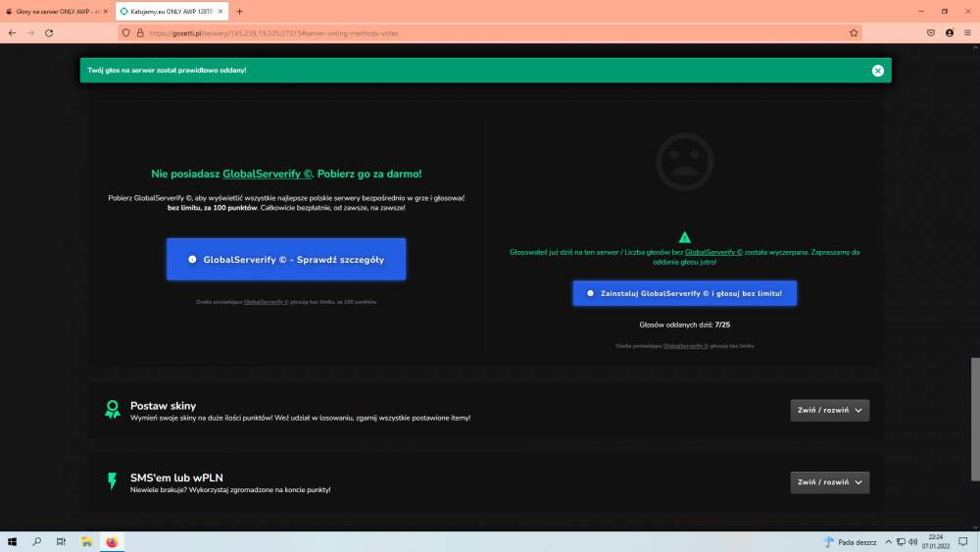Open the Windows Start menu
980x552 pixels.
point(12,542)
